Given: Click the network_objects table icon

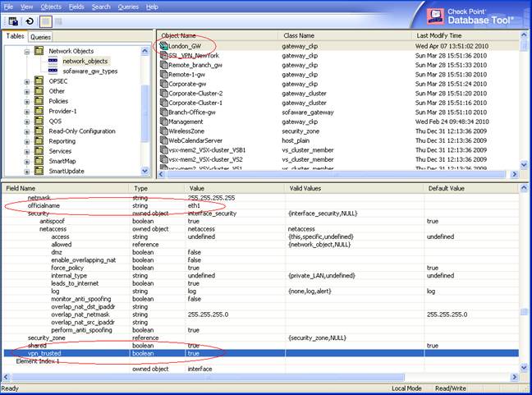Looking at the screenshot, I should [53, 61].
